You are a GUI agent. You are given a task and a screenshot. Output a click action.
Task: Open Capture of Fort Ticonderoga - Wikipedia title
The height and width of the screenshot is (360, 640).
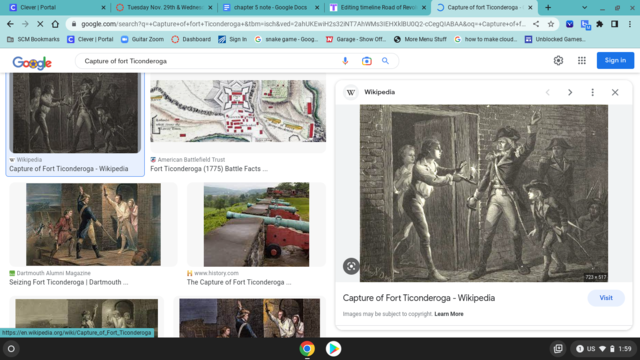69,169
